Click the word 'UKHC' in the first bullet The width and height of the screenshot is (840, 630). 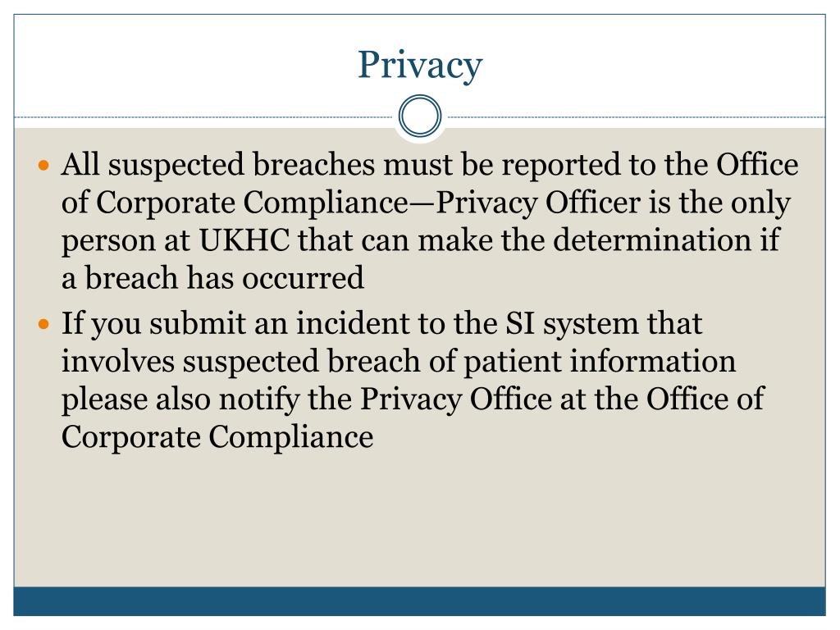tap(244, 240)
